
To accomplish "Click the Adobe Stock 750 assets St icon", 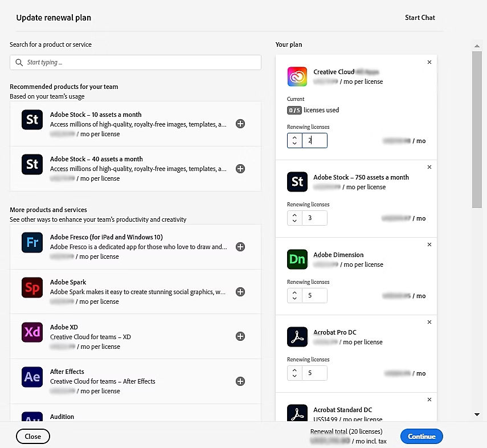I will pyautogui.click(x=297, y=182).
